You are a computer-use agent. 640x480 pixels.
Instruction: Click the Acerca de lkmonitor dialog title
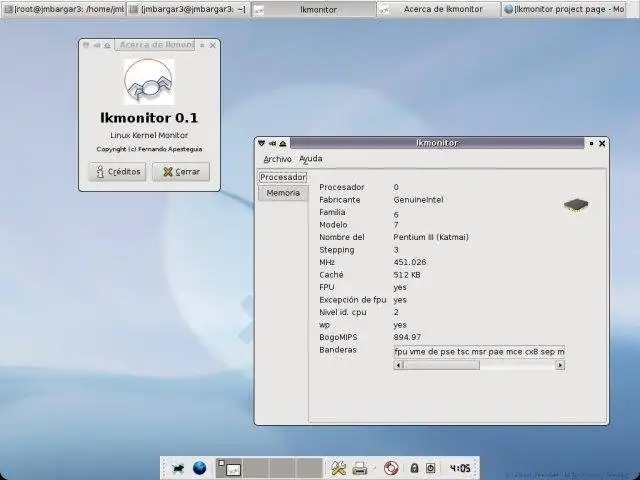pyautogui.click(x=155, y=45)
